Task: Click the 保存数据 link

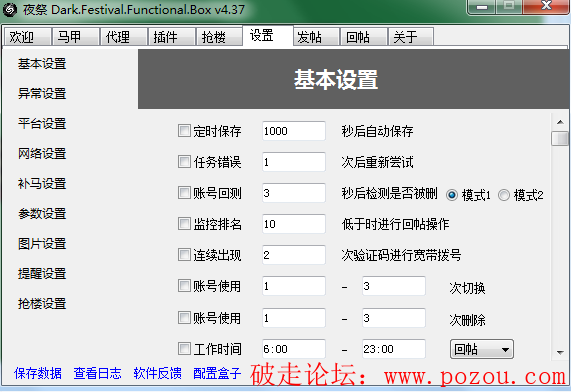Action: tap(38, 373)
